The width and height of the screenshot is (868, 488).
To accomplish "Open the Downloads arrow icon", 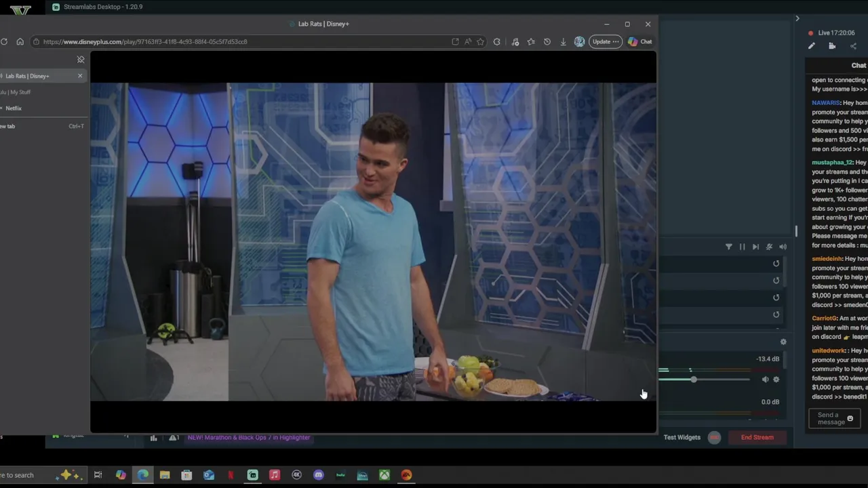I will coord(563,41).
